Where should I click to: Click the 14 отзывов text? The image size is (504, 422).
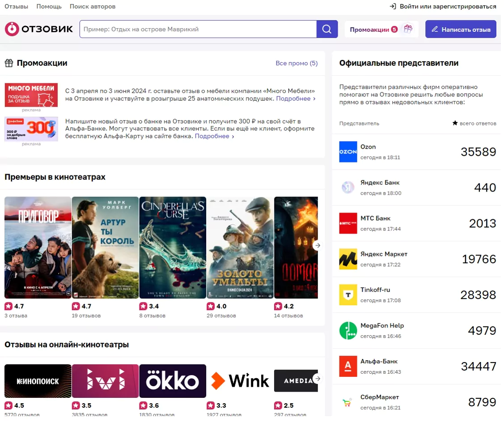tap(290, 318)
